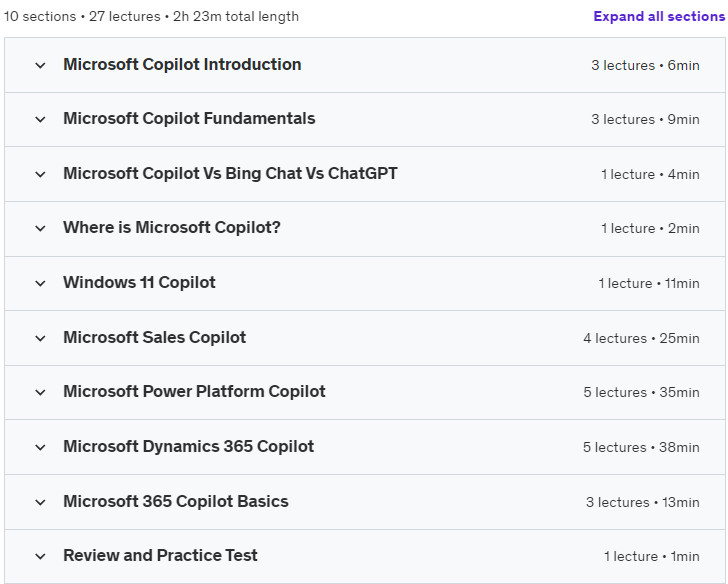The height and width of the screenshot is (584, 728).
Task: Expand chevron beside Microsoft 365 Copilot Basics
Action: (x=40, y=502)
